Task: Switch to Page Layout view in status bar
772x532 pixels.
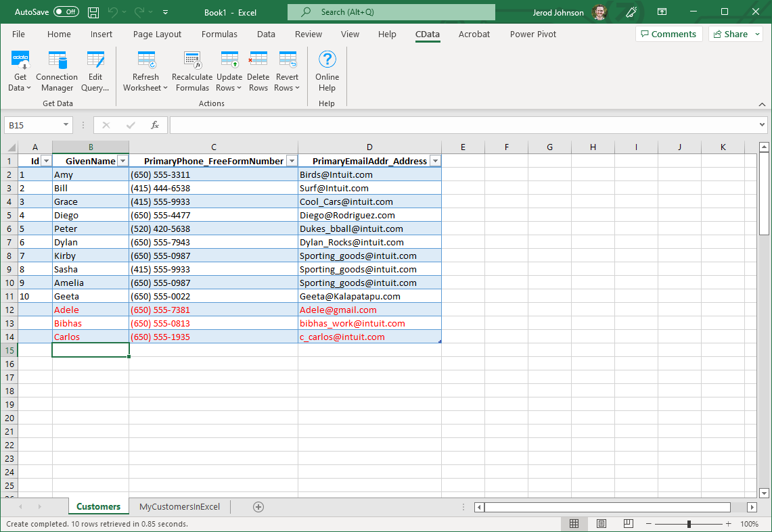Action: point(601,524)
